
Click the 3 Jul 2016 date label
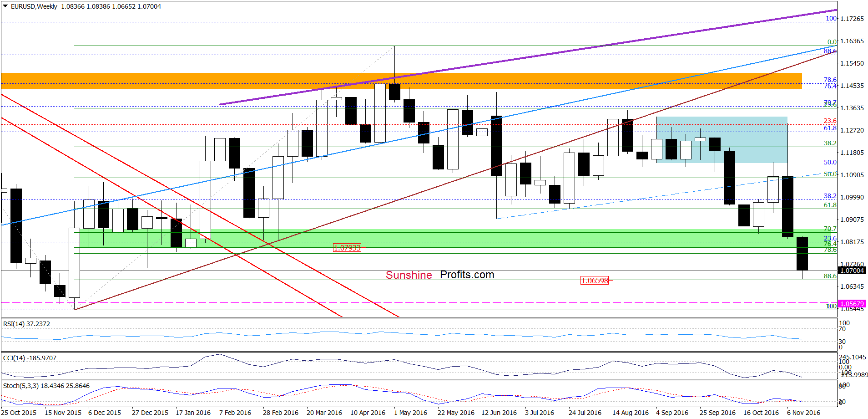pyautogui.click(x=540, y=413)
